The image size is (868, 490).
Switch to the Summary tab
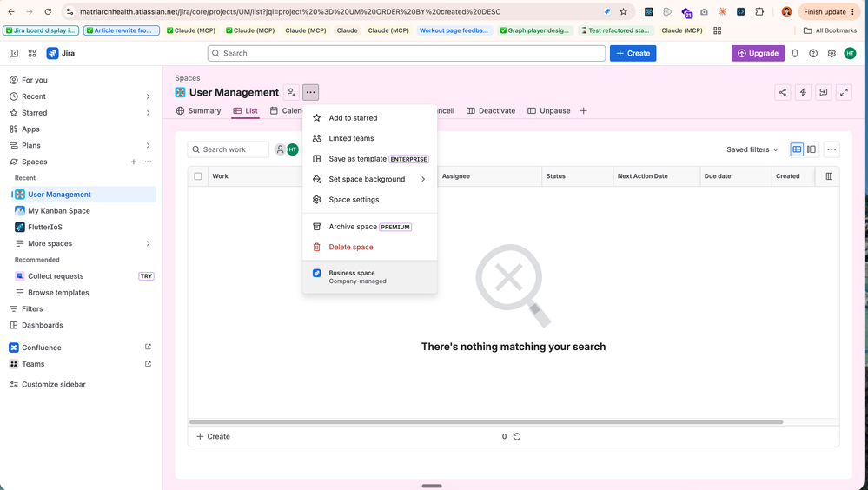(x=198, y=110)
